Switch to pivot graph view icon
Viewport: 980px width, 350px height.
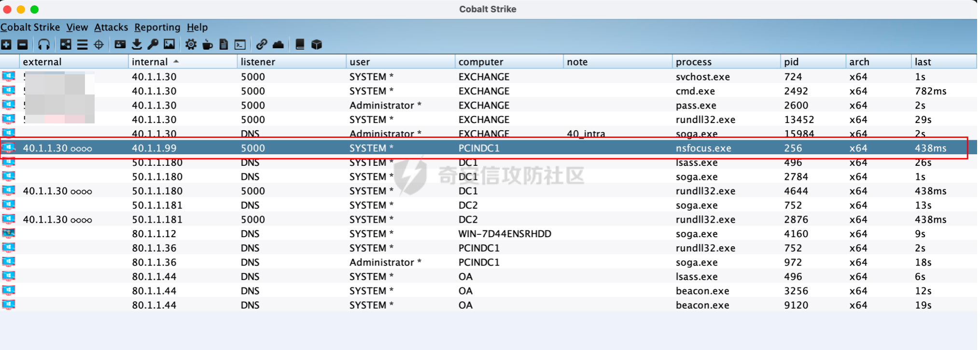point(66,45)
